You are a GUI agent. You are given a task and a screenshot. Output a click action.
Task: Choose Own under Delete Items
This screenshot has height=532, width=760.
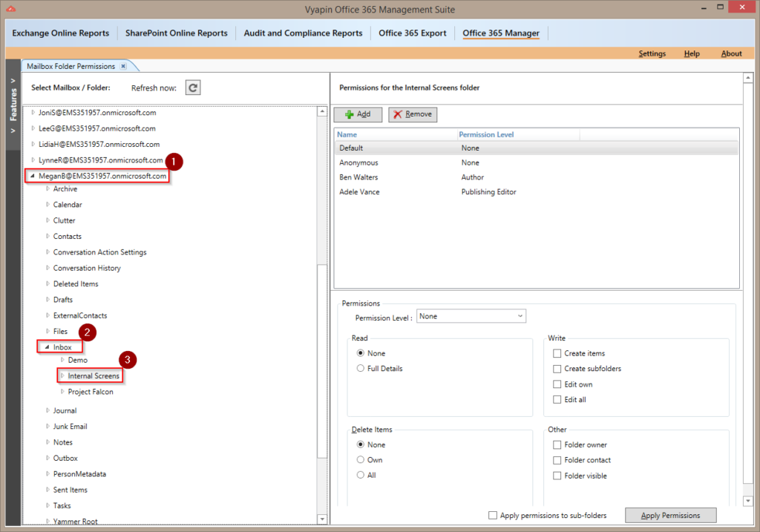tap(361, 460)
